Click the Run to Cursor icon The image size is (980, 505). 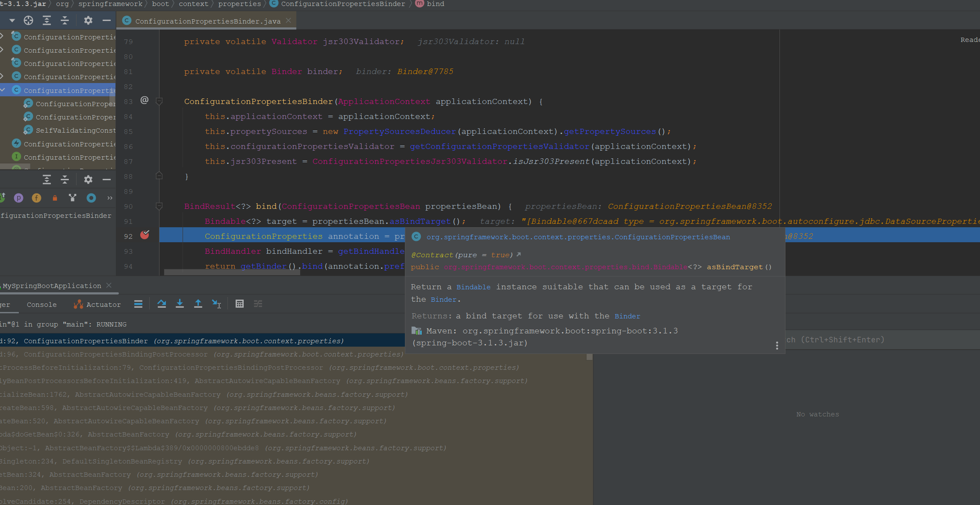pos(216,304)
